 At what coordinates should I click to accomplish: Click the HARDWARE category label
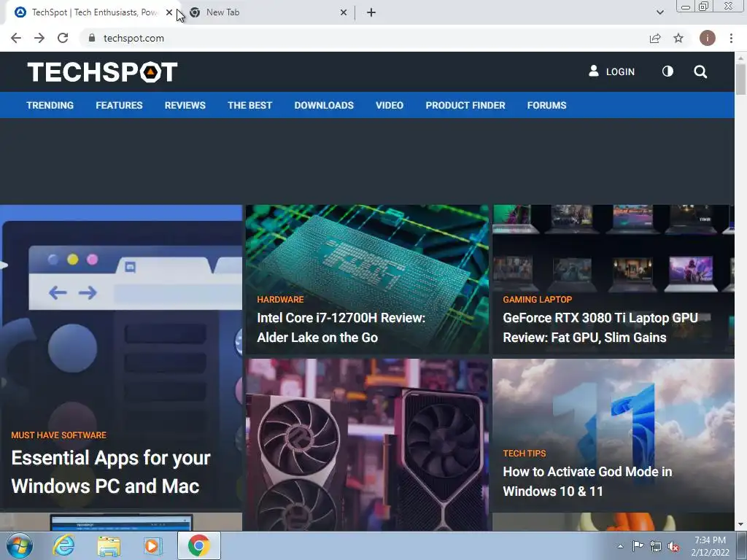tap(280, 300)
